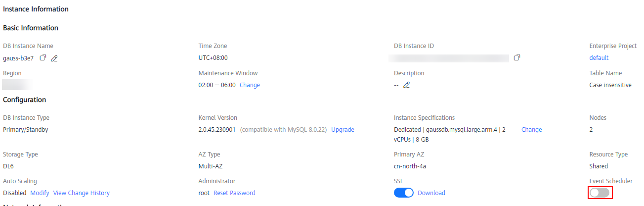
Task: Click the Basic Information section heading
Action: pyautogui.click(x=31, y=28)
